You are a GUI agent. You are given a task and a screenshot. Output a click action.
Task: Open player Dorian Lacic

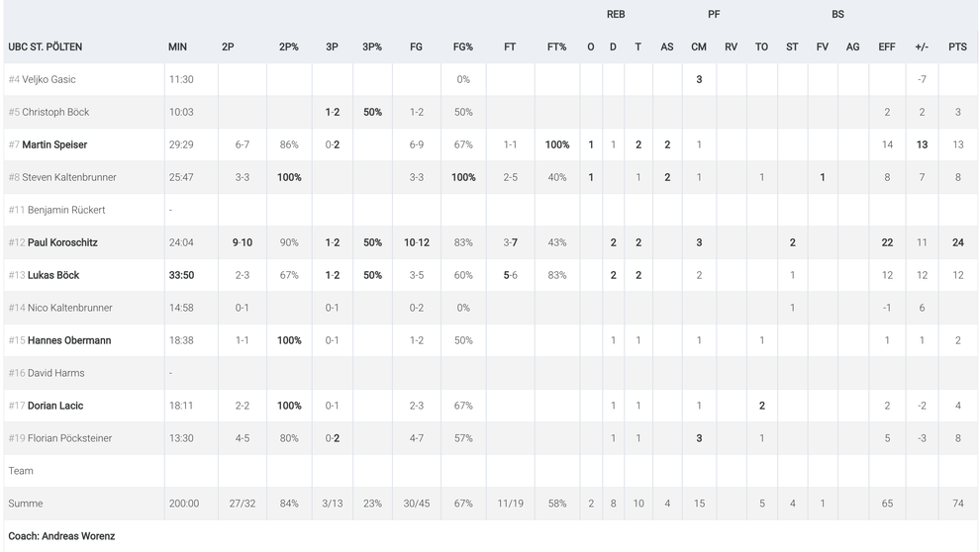click(x=55, y=406)
